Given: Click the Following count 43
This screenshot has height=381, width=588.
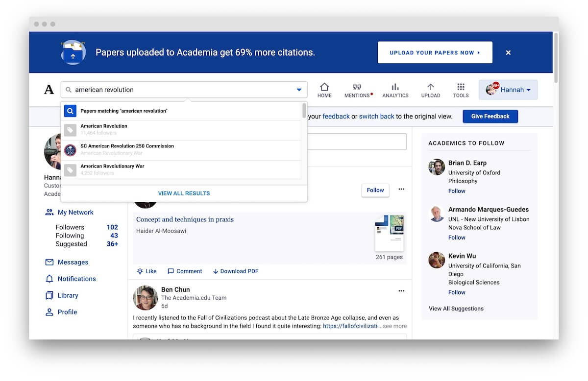Looking at the screenshot, I should [114, 236].
